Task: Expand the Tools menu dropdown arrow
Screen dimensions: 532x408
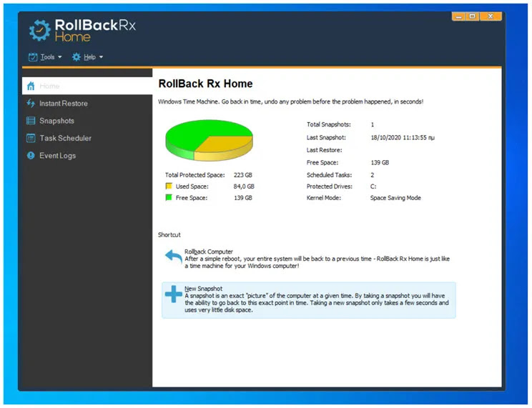Action: coord(60,57)
